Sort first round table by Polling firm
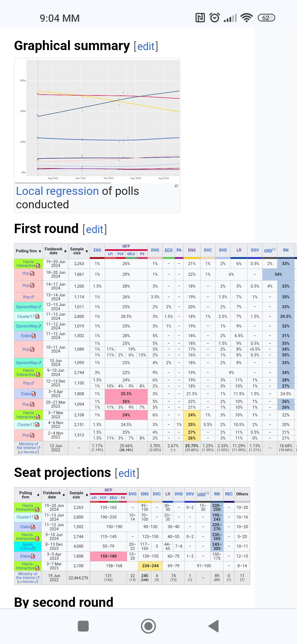This screenshot has width=297, height=644. pyautogui.click(x=40, y=251)
